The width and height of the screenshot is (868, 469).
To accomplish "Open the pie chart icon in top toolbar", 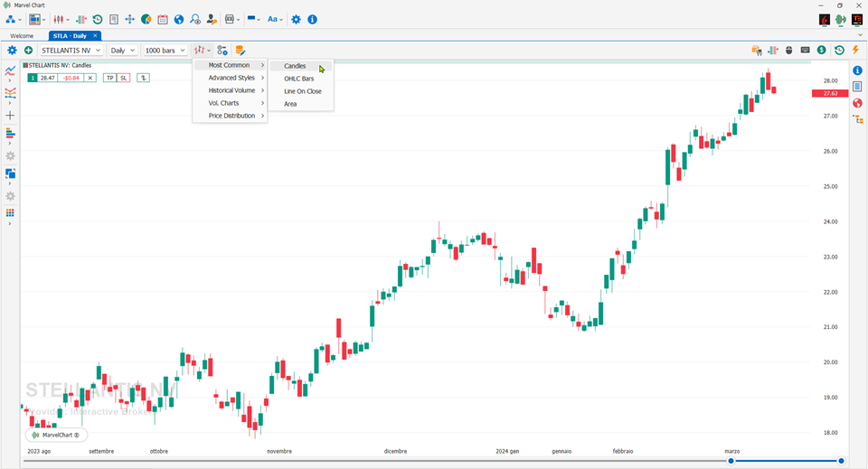I will click(x=146, y=19).
